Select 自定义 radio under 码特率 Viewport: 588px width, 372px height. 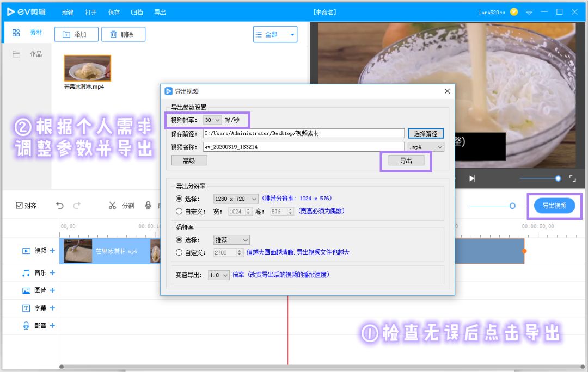[x=179, y=252]
